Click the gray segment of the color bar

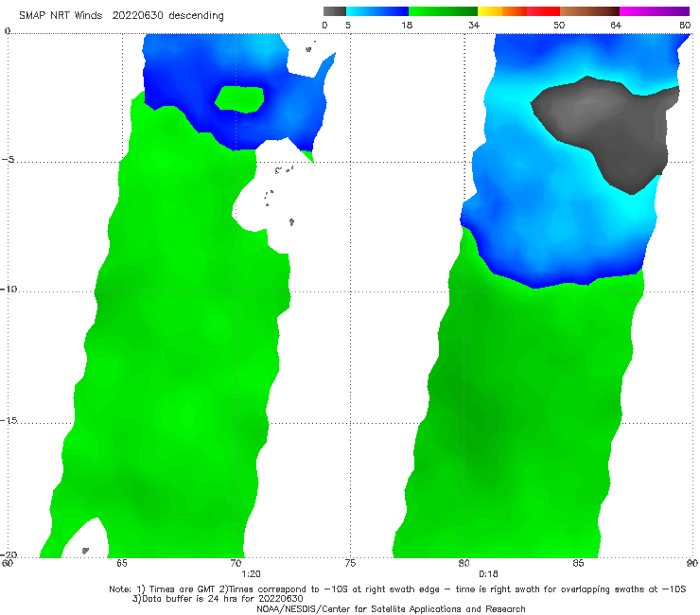click(335, 11)
